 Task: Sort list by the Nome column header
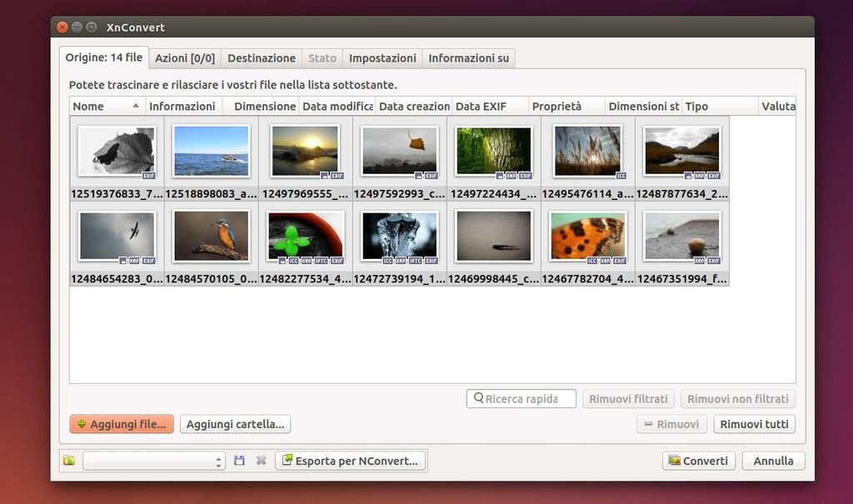100,107
